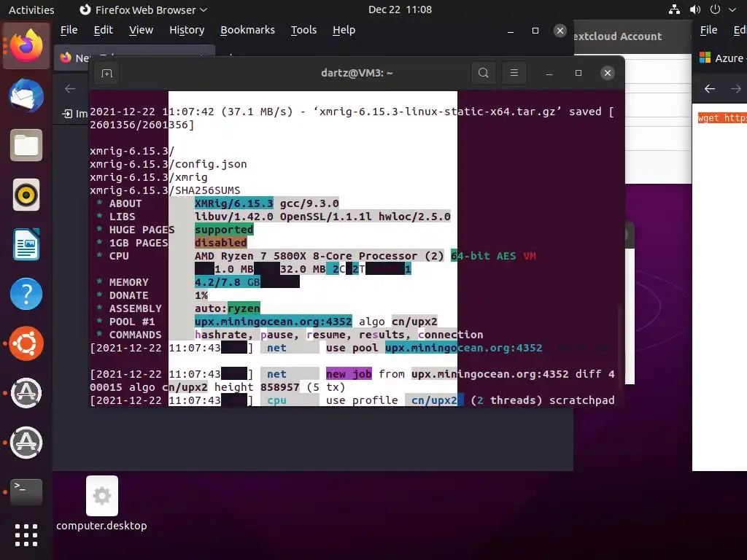
Task: Click the back arrow in Firefox window
Action: (70, 88)
